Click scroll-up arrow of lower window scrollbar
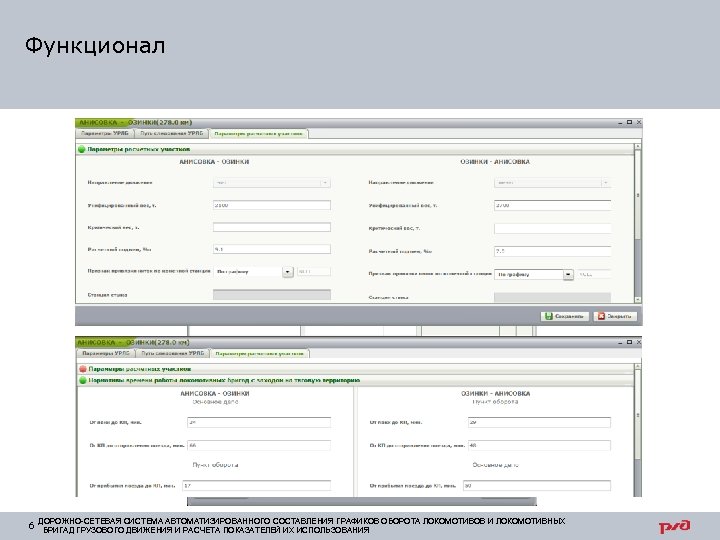The image size is (720, 540). pyautogui.click(x=637, y=366)
